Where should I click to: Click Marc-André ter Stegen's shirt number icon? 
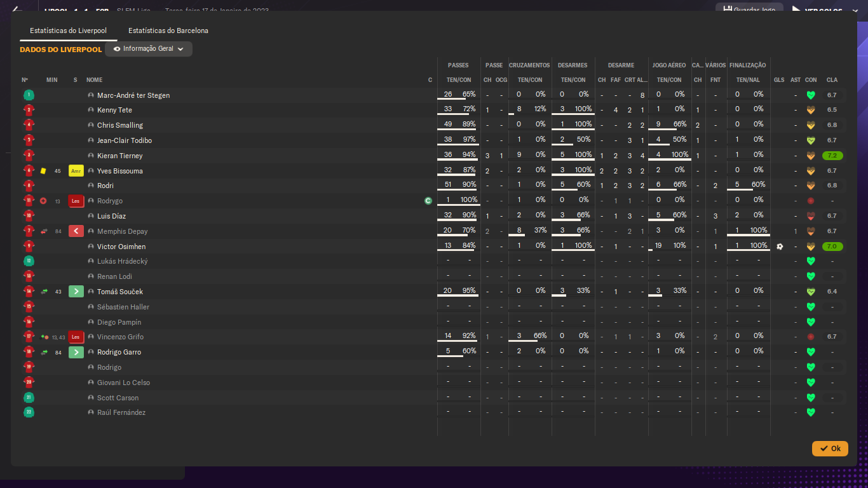pyautogui.click(x=29, y=95)
